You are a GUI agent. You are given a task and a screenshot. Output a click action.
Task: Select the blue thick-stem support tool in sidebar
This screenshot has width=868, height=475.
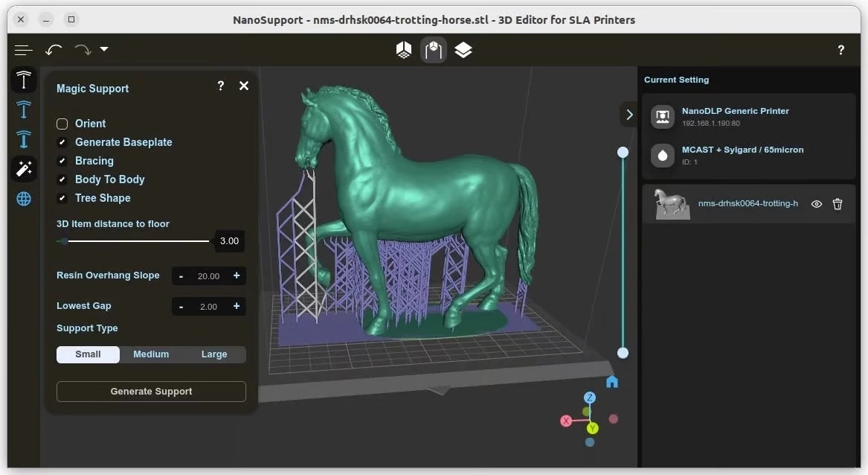24,139
